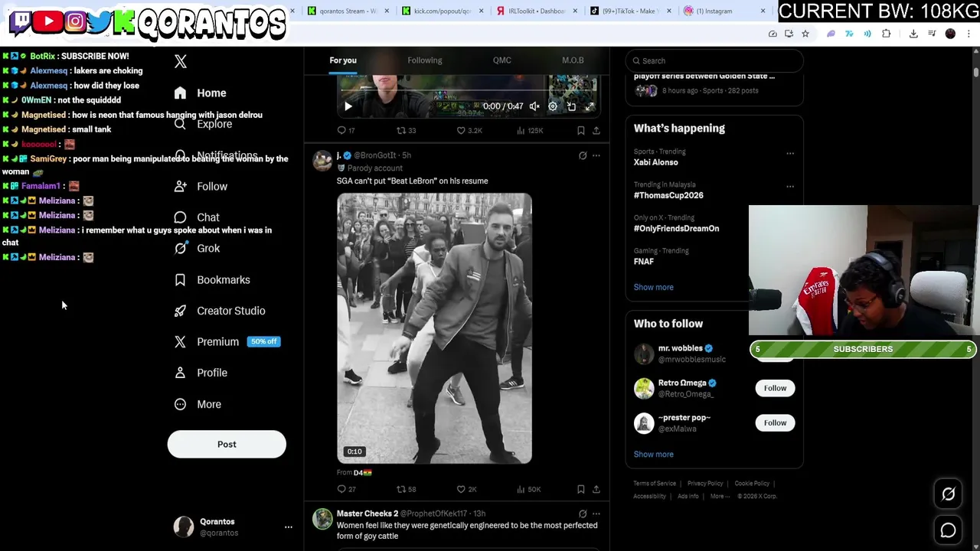The height and width of the screenshot is (551, 980).
Task: Open more options on BronGotIt post
Action: pos(596,155)
